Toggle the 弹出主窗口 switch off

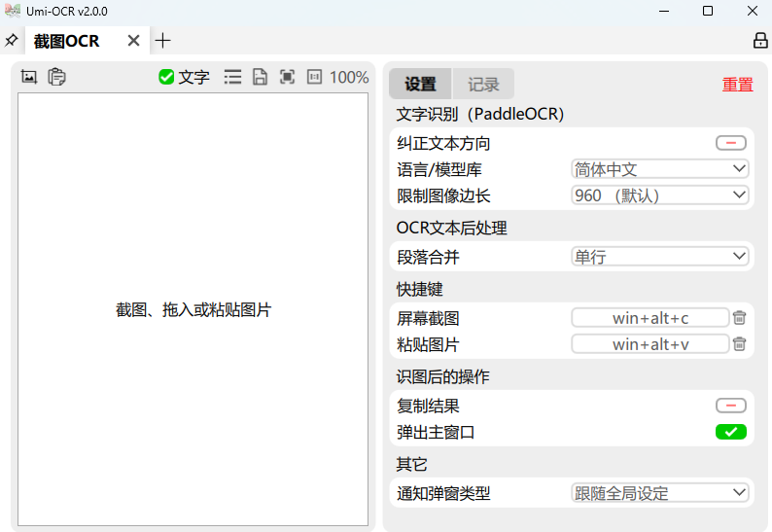coord(730,432)
